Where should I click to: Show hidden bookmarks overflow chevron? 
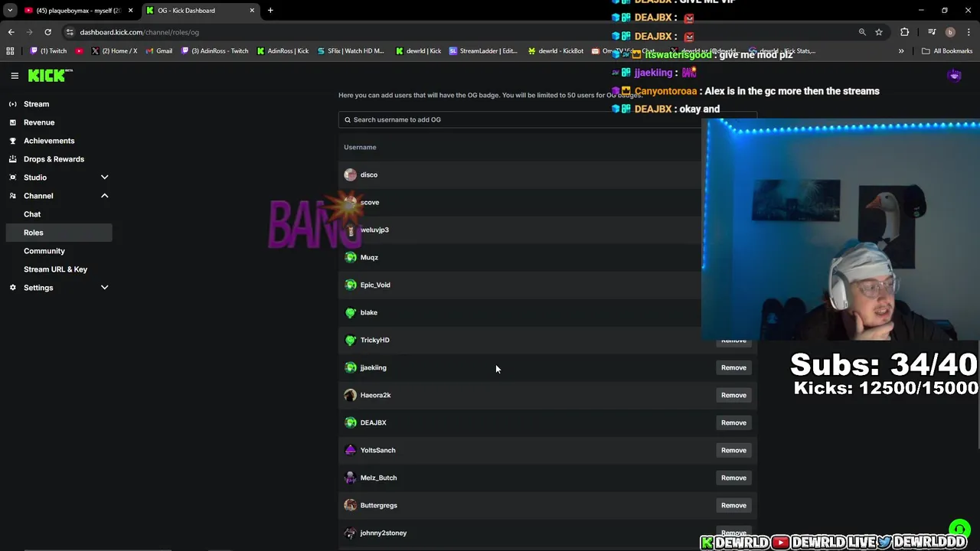coord(901,51)
